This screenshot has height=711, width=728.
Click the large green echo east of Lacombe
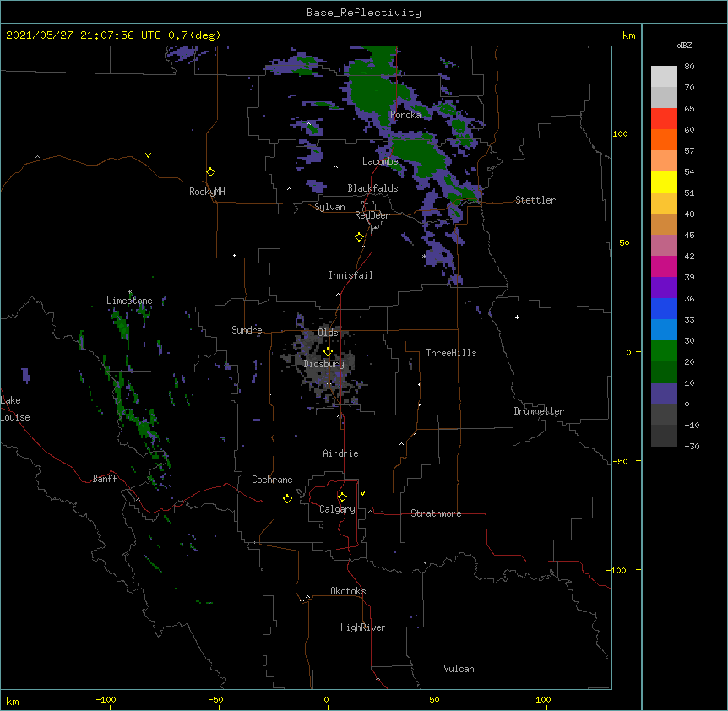click(418, 155)
